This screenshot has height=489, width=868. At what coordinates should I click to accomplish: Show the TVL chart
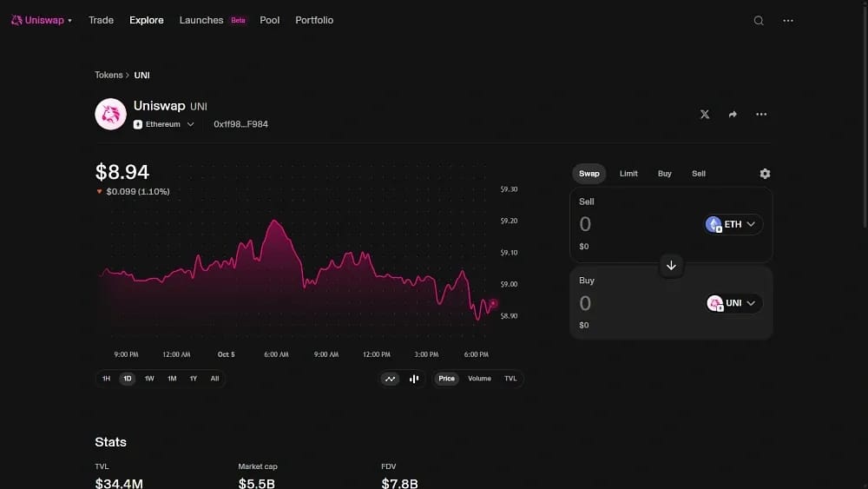pos(510,379)
